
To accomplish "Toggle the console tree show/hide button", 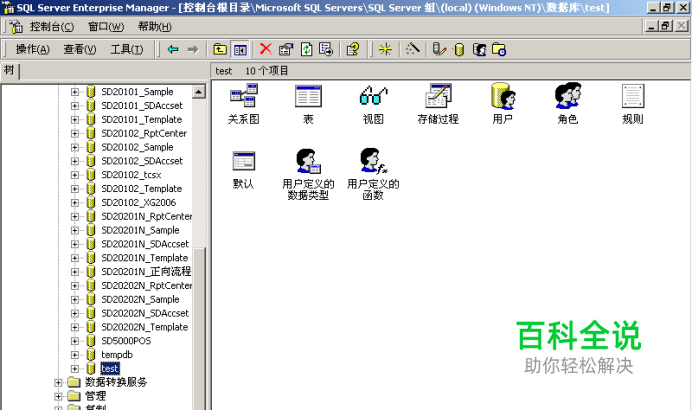I will pos(240,50).
